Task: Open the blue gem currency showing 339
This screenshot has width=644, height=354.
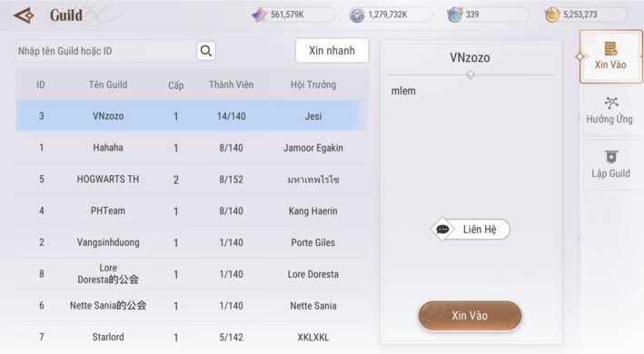Action: [455, 15]
